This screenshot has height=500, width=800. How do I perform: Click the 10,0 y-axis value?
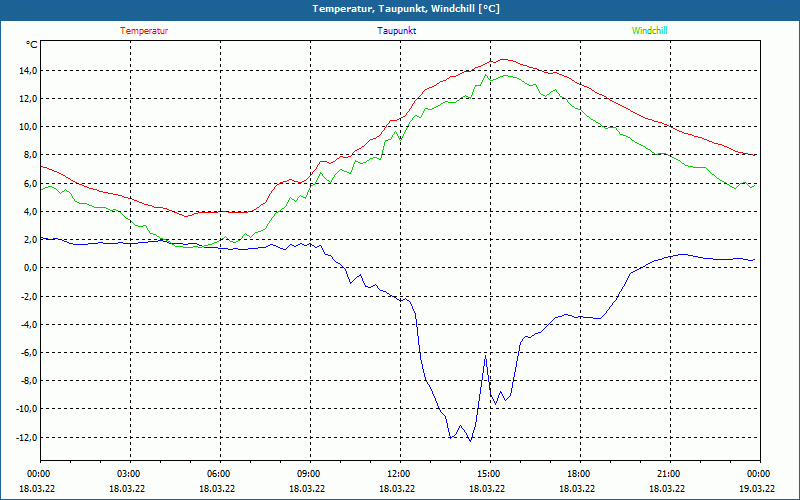pos(29,127)
